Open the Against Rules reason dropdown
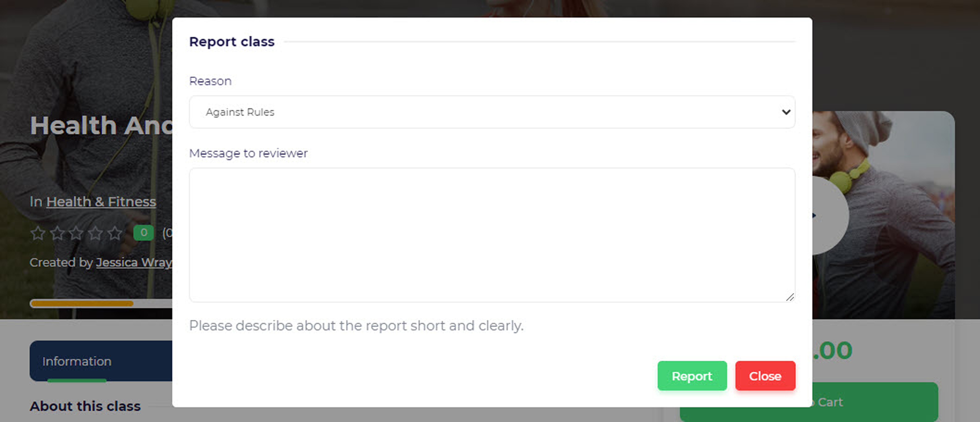Screen dimensions: 980x422 point(492,112)
